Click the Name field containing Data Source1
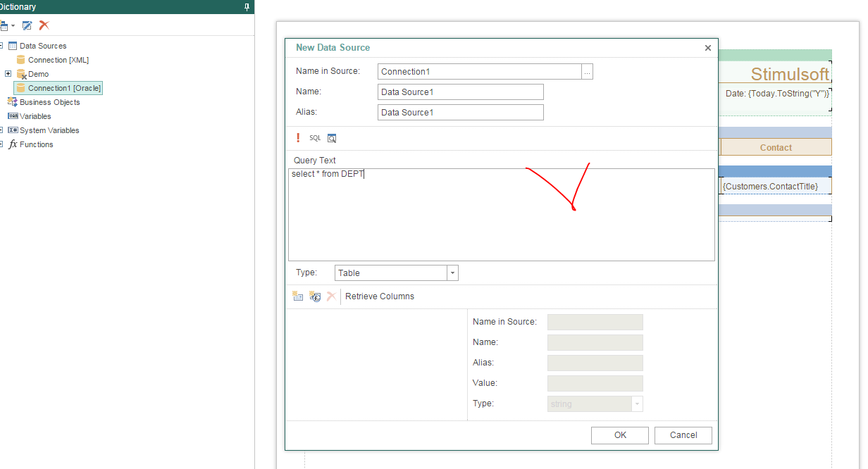This screenshot has height=469, width=868. pyautogui.click(x=461, y=92)
